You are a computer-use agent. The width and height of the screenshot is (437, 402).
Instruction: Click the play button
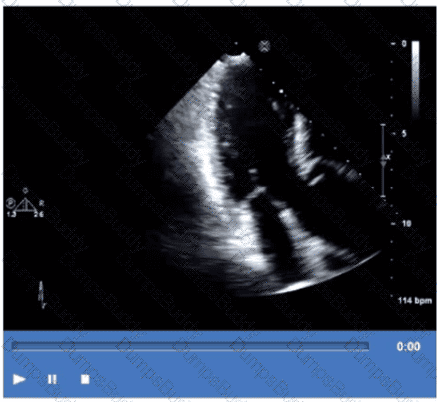click(x=19, y=379)
